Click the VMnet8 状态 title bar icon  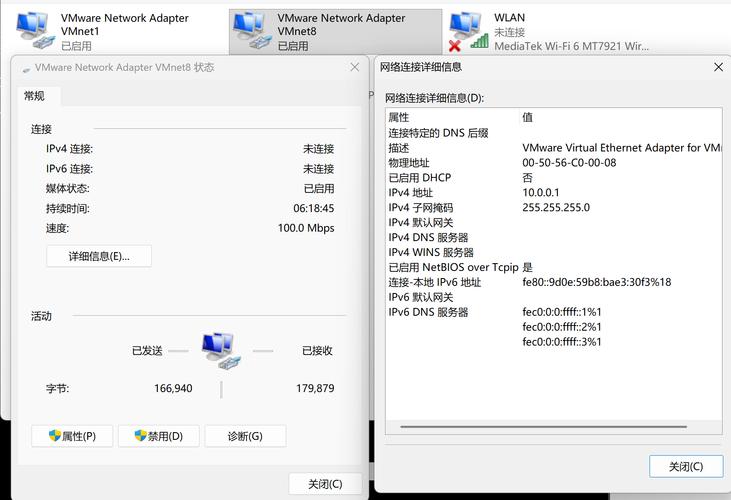26,68
